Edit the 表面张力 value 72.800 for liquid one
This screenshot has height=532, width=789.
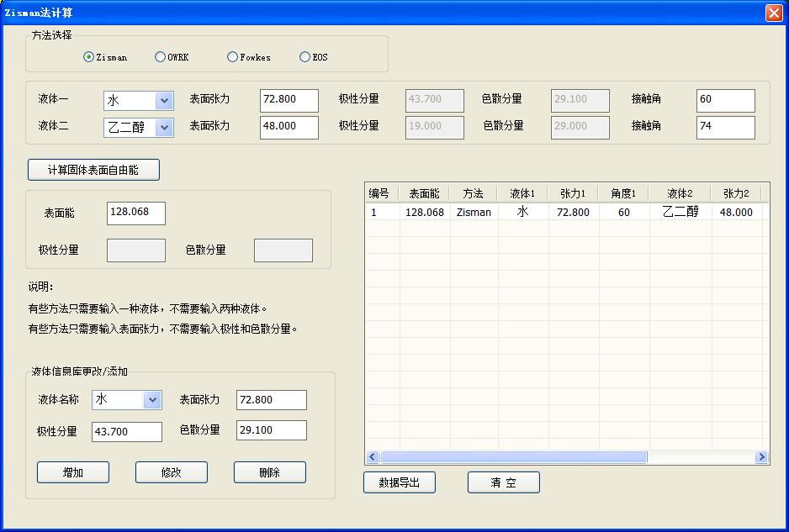tap(289, 100)
